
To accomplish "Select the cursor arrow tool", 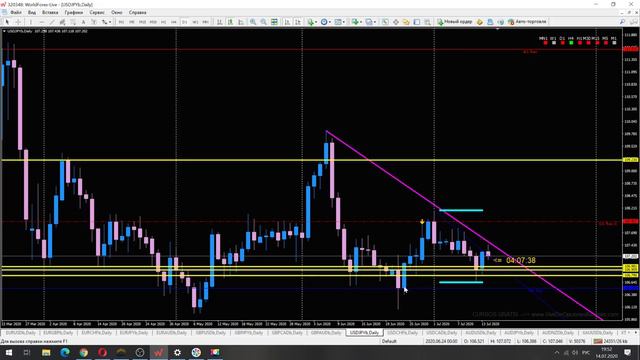I will point(7,22).
